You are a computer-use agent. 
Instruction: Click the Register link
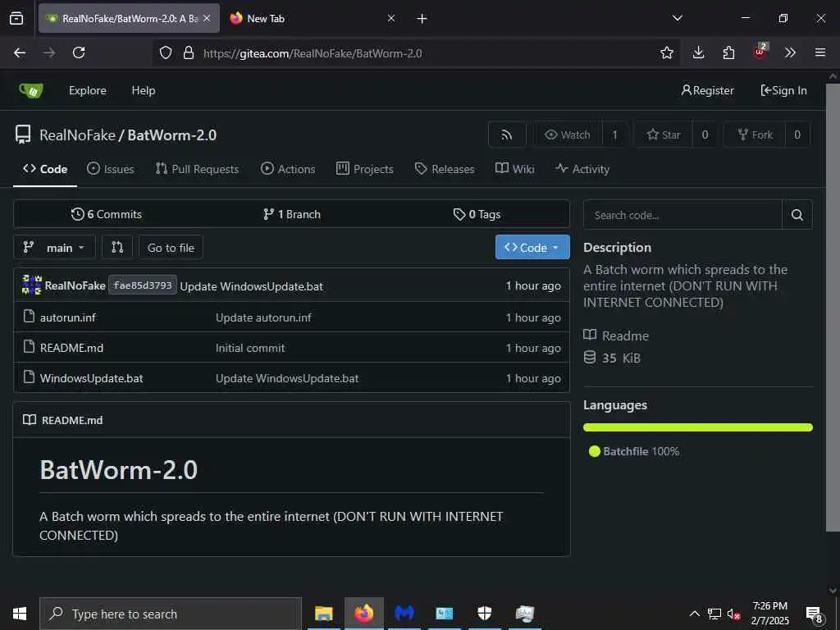[x=707, y=90]
